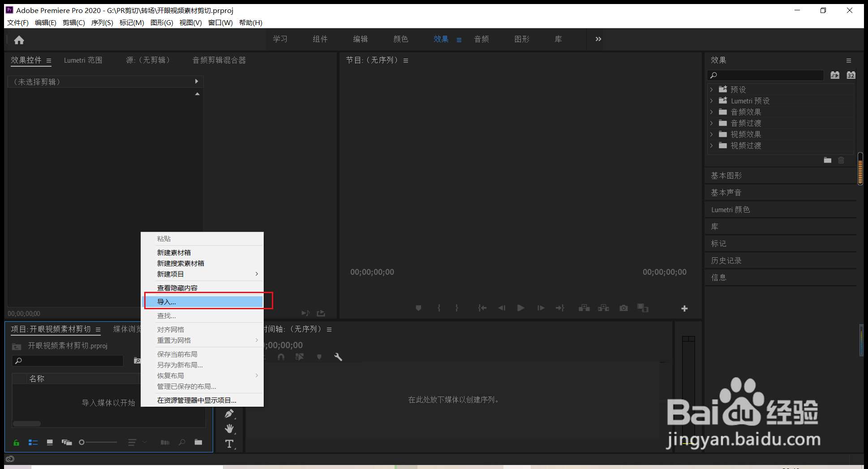
Task: Toggle play audio only in Effect Controls
Action: click(305, 313)
